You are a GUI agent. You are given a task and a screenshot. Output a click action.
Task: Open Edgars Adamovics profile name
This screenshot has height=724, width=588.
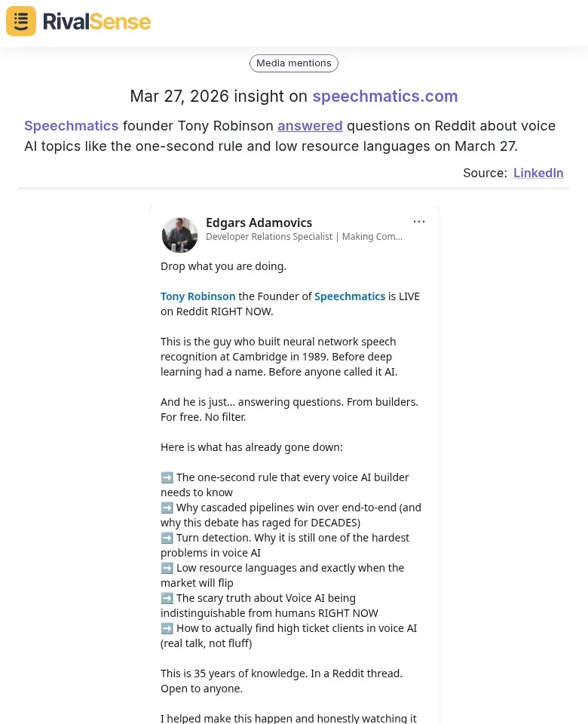259,222
